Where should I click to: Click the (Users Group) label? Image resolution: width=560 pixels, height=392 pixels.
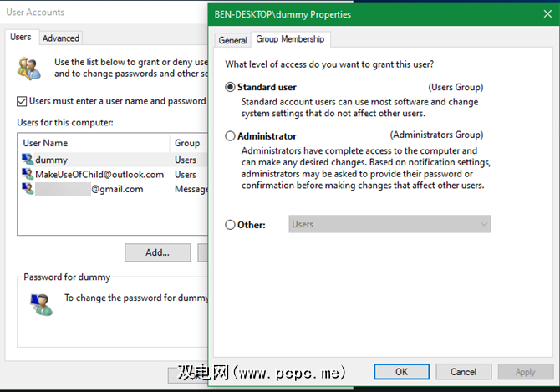(456, 88)
